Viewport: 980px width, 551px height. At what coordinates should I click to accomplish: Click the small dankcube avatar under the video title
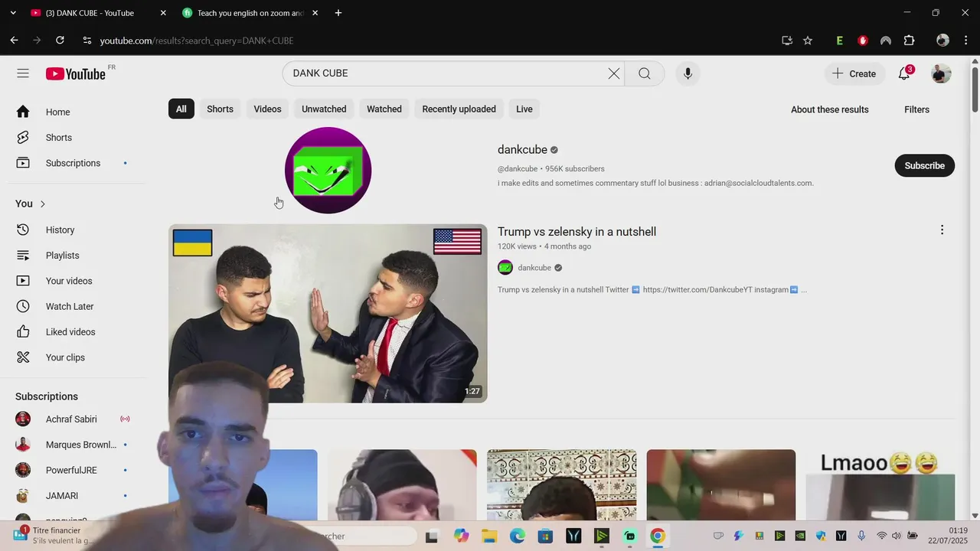[x=505, y=268]
